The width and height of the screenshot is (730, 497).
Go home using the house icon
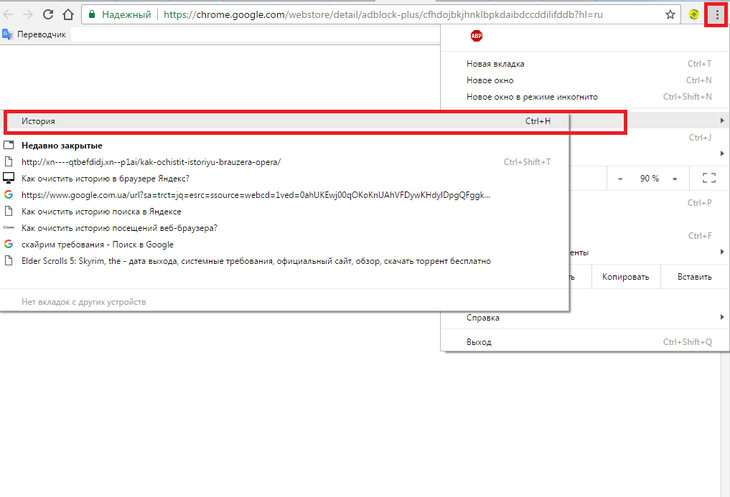point(66,16)
